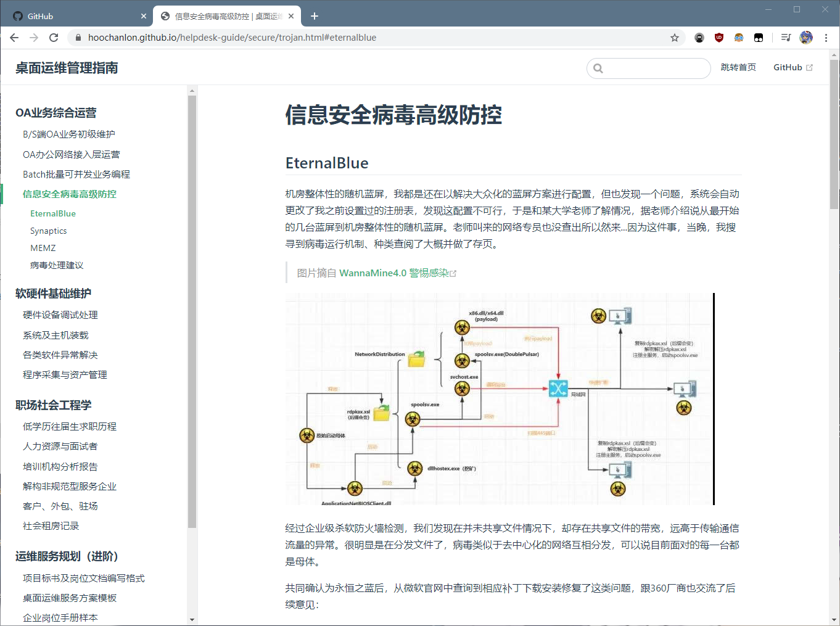
Task: Maximize the browser window
Action: [797, 9]
